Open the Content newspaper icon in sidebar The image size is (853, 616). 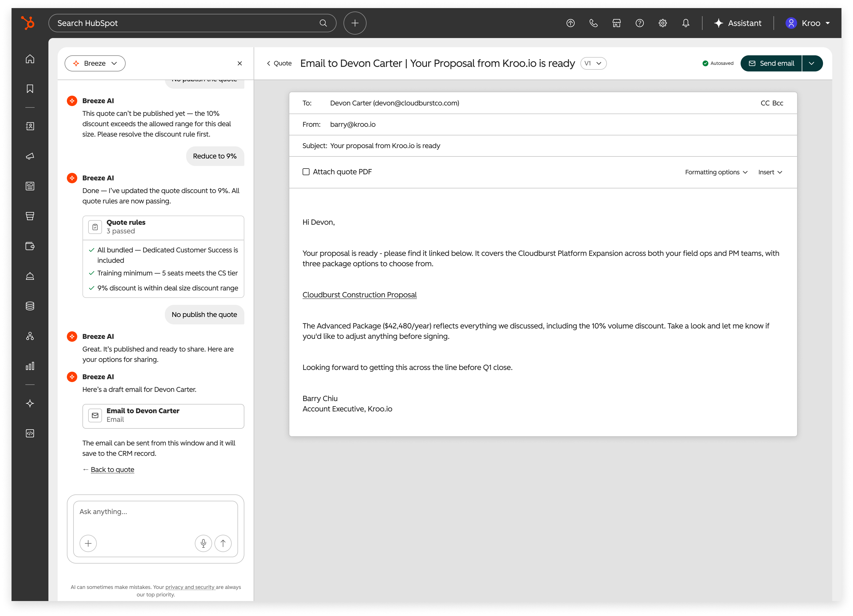click(30, 186)
